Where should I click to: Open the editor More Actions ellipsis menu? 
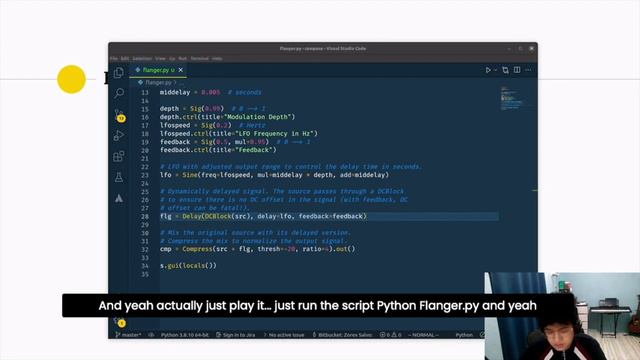pos(528,70)
